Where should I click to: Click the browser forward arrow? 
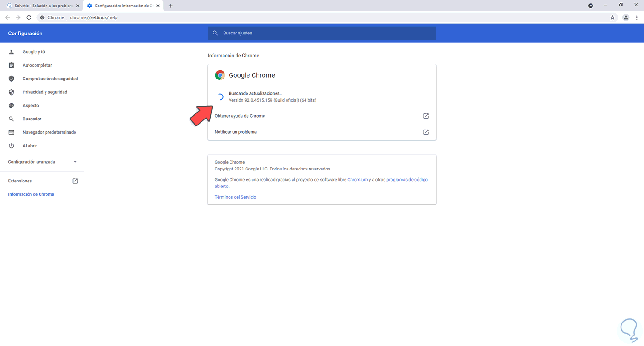click(18, 17)
